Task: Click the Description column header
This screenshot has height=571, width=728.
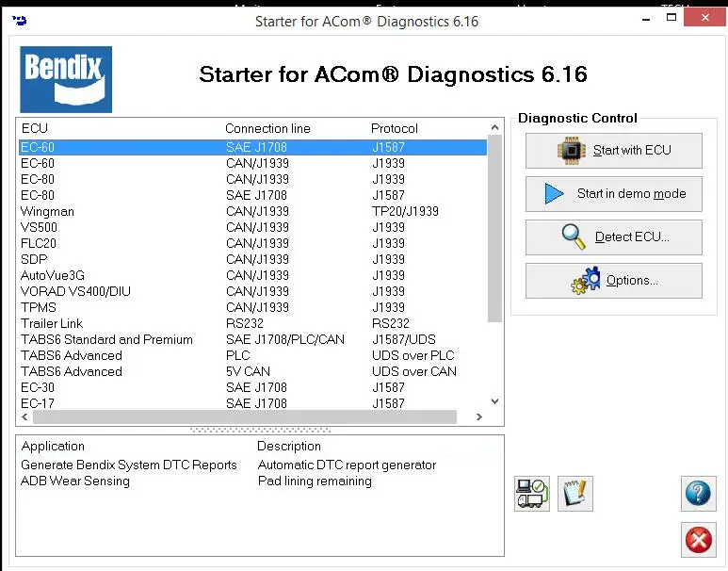Action: [x=289, y=446]
